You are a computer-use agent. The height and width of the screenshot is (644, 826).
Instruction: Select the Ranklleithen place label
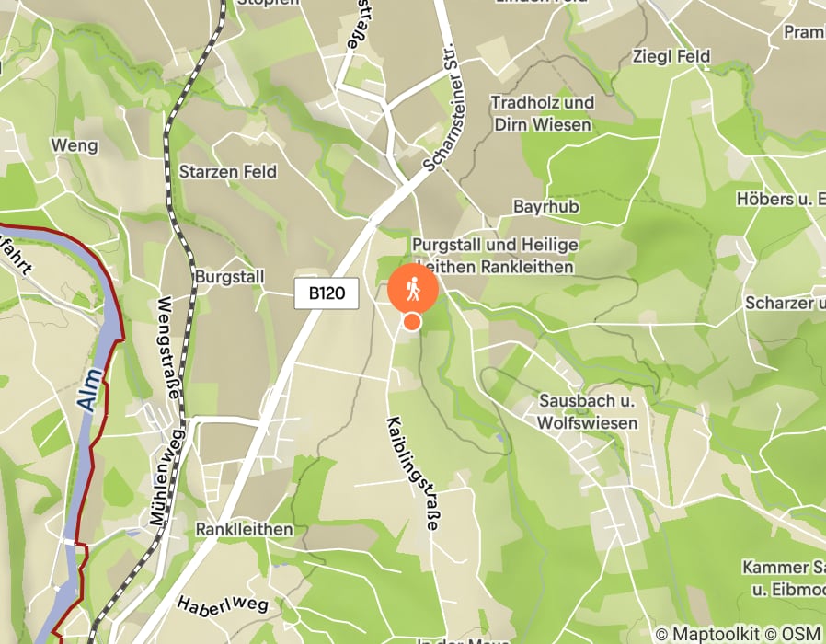[245, 529]
